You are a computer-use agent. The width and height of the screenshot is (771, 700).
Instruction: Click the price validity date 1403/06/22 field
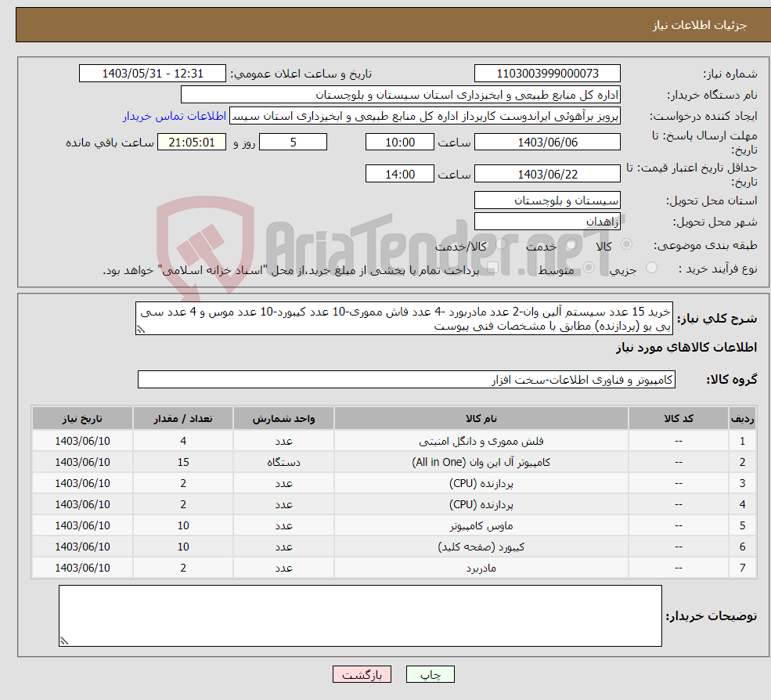(x=547, y=174)
